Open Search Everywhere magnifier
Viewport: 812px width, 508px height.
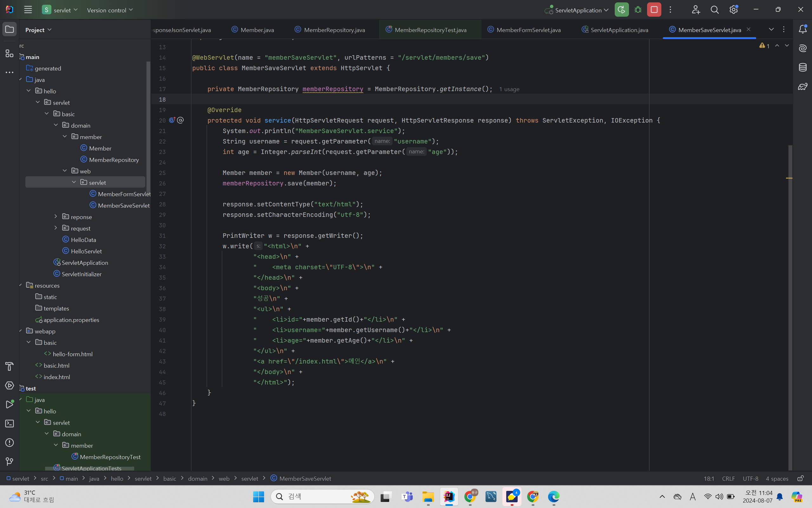[715, 10]
